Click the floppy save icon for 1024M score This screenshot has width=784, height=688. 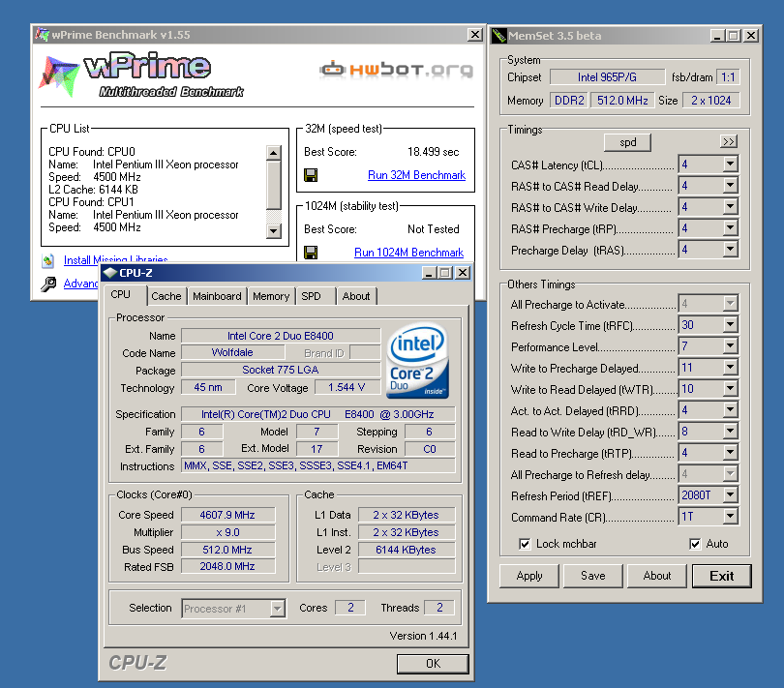311,253
